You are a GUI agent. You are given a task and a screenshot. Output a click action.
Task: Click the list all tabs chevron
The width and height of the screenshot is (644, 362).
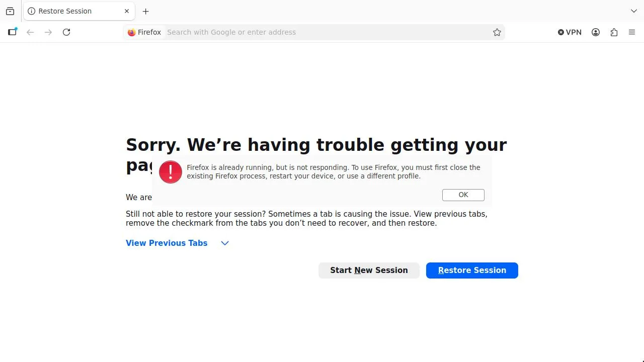coord(633,11)
